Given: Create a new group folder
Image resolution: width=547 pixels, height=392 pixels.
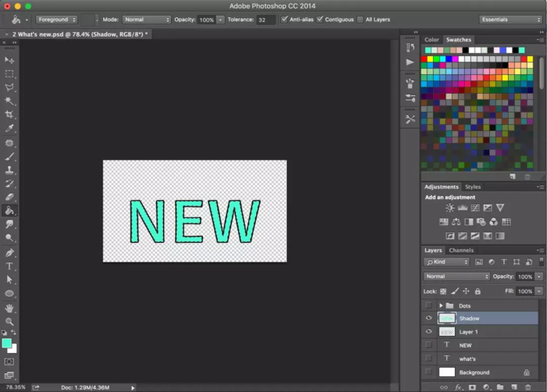Looking at the screenshot, I should 500,387.
